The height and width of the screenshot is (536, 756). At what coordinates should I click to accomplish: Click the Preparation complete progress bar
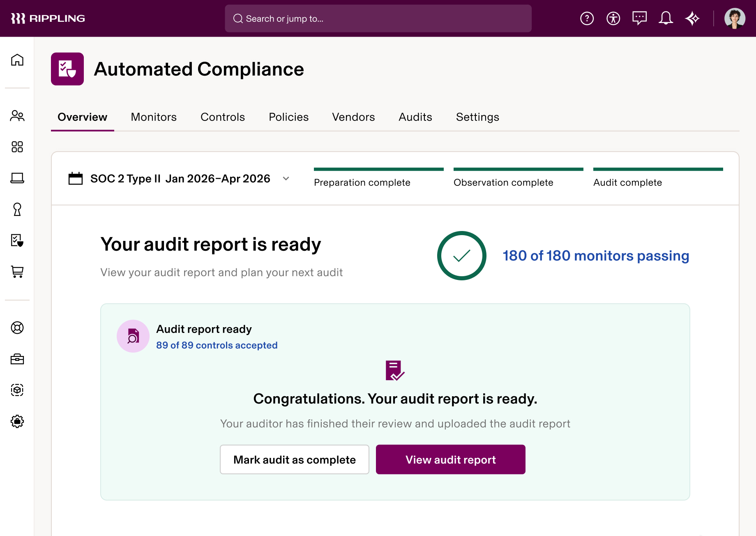[378, 169]
